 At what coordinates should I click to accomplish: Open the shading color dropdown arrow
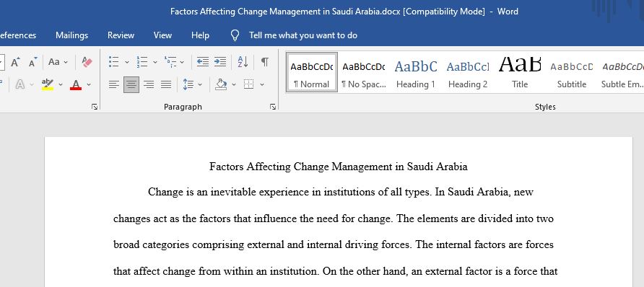point(234,84)
